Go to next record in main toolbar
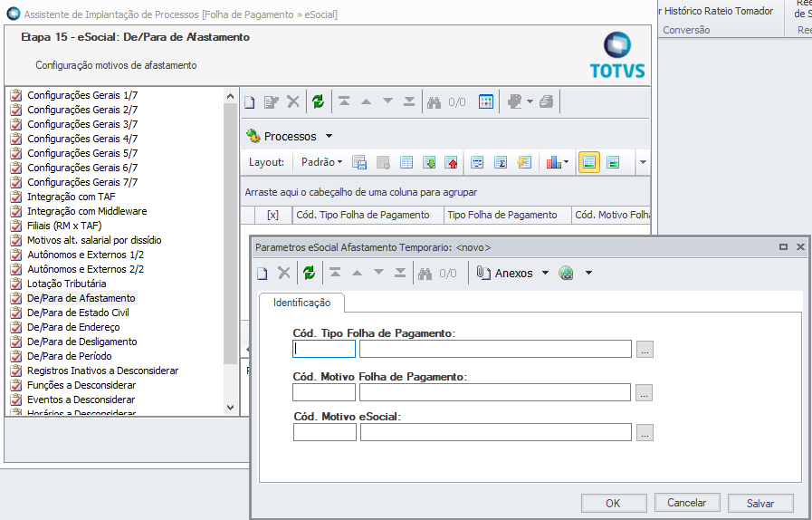Image resolution: width=812 pixels, height=520 pixels. click(387, 101)
